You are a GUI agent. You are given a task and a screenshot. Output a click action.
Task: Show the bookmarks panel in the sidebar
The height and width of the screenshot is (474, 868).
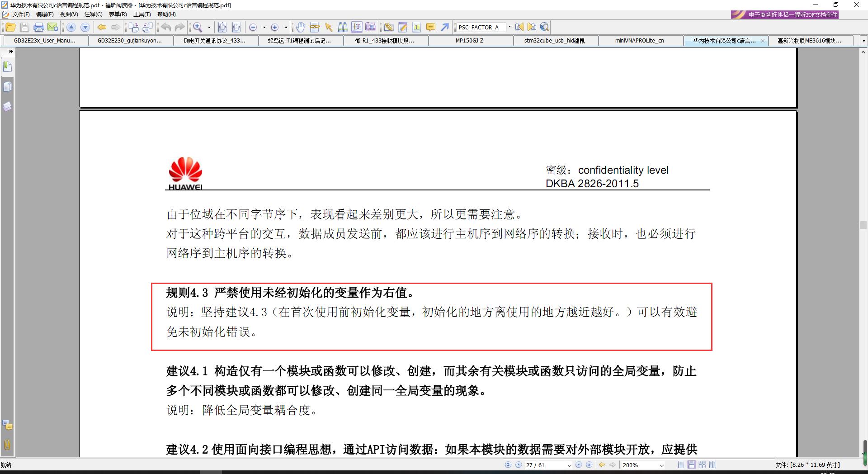tap(7, 66)
